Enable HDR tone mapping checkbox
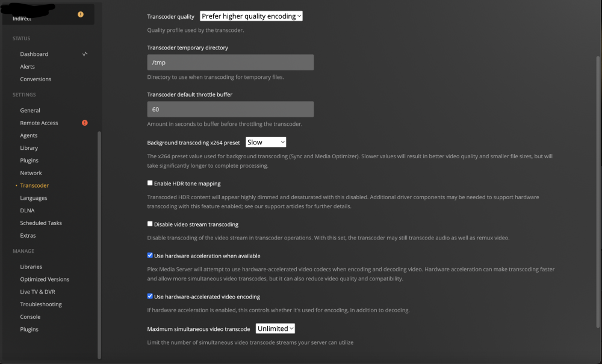Viewport: 602px width, 364px height. click(150, 183)
